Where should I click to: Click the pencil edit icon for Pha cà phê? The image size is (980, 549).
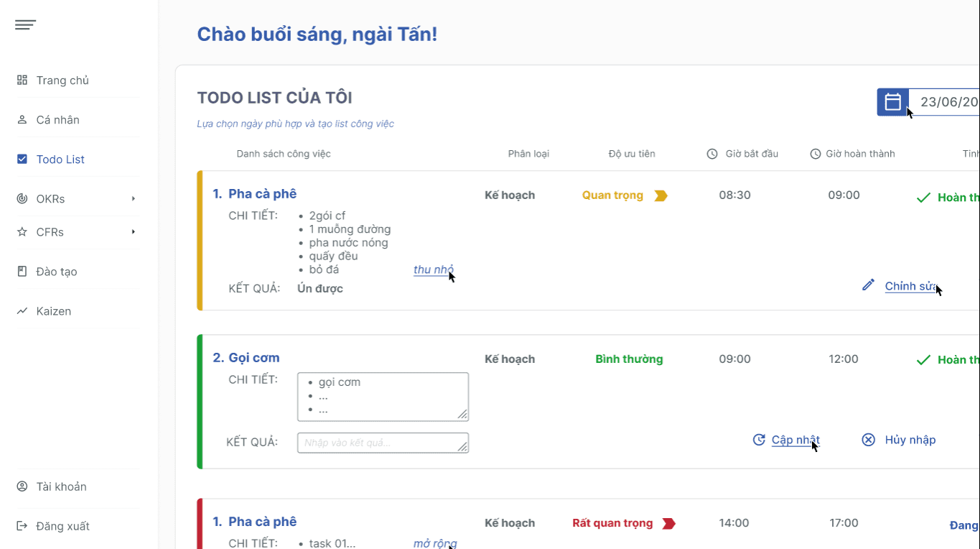tap(868, 285)
